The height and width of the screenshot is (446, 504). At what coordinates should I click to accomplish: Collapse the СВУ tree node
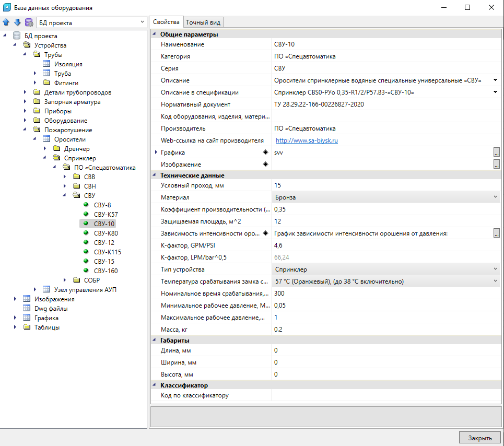tap(64, 195)
